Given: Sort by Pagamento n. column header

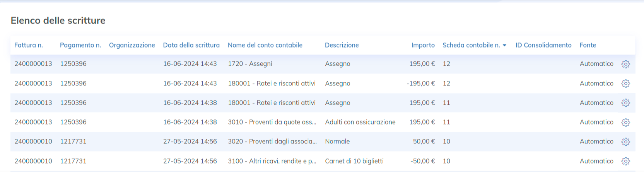Looking at the screenshot, I should 80,45.
